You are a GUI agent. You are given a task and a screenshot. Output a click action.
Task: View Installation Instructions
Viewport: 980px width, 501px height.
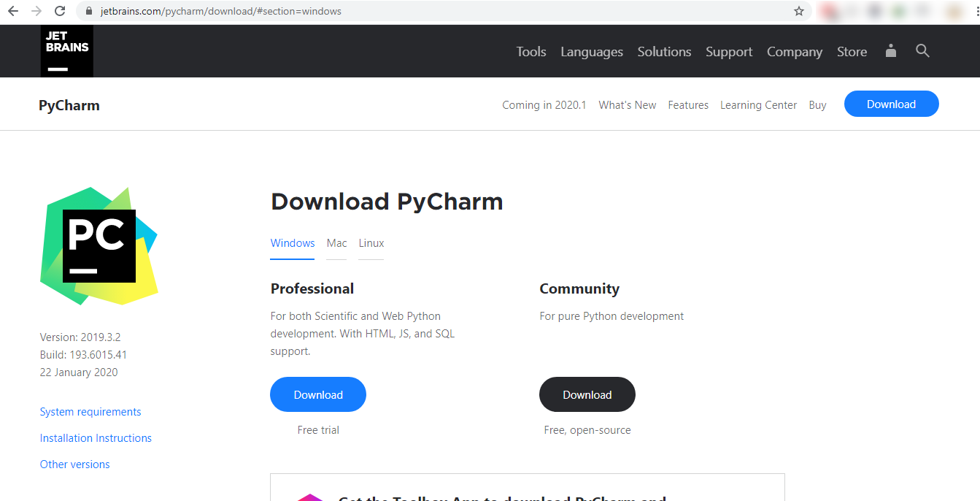tap(96, 437)
